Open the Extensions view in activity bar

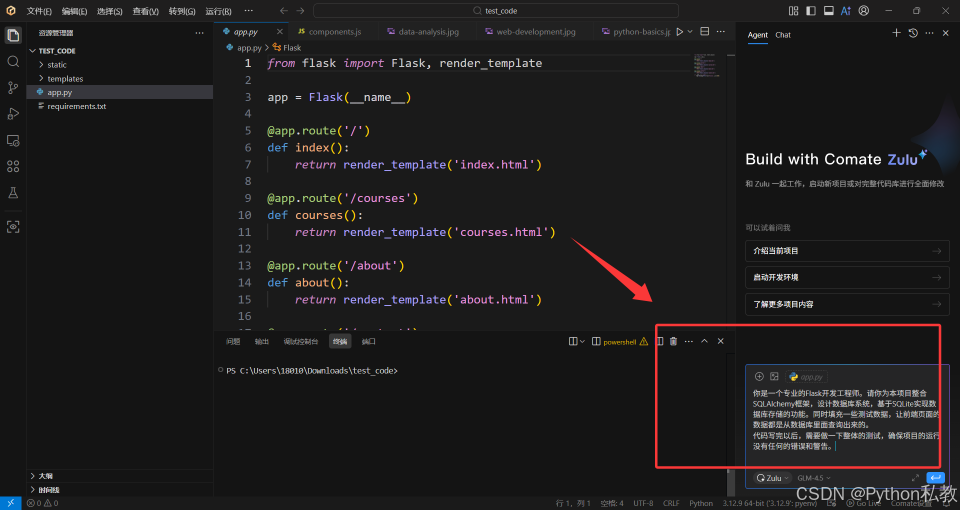click(x=13, y=166)
